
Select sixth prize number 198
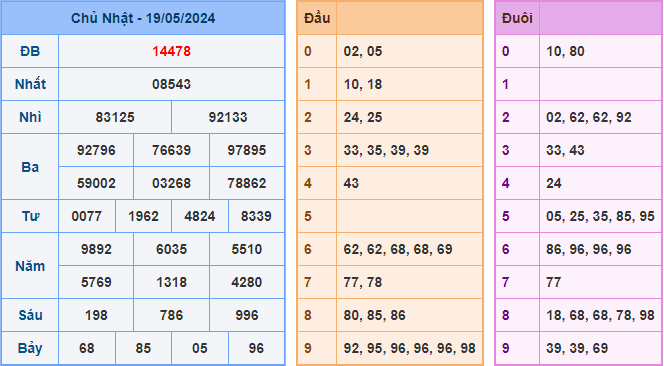pyautogui.click(x=96, y=316)
